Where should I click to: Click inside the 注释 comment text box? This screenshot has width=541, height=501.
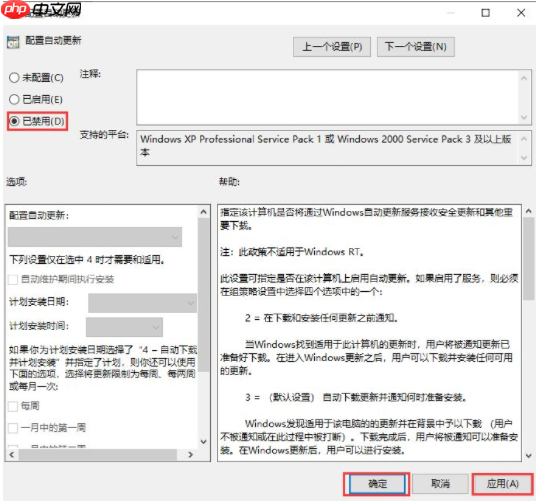[x=328, y=97]
